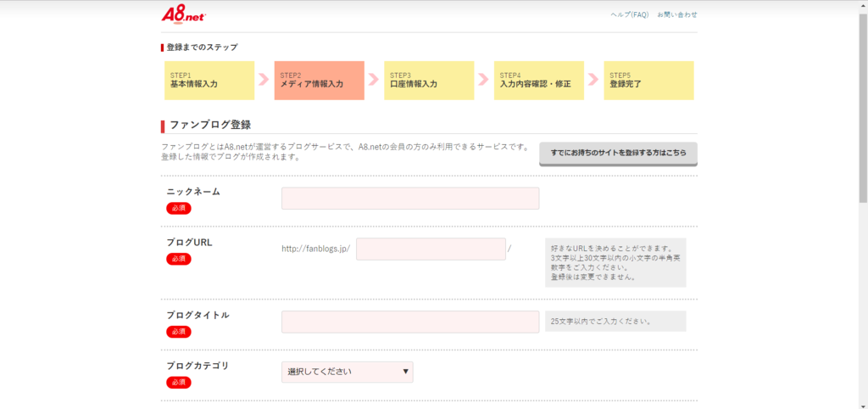Viewport: 868px width, 409px height.
Task: Open the ヘルプ(FAQ) link
Action: point(630,15)
